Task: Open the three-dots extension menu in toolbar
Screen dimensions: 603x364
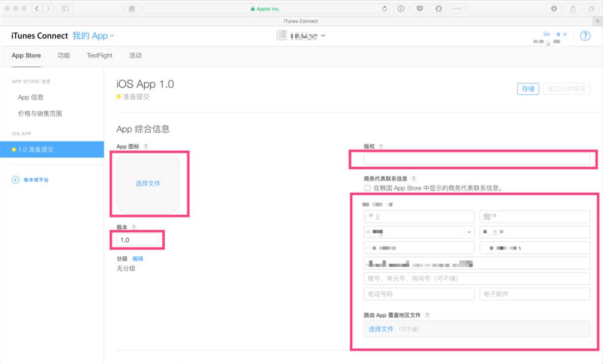Action: [x=457, y=9]
